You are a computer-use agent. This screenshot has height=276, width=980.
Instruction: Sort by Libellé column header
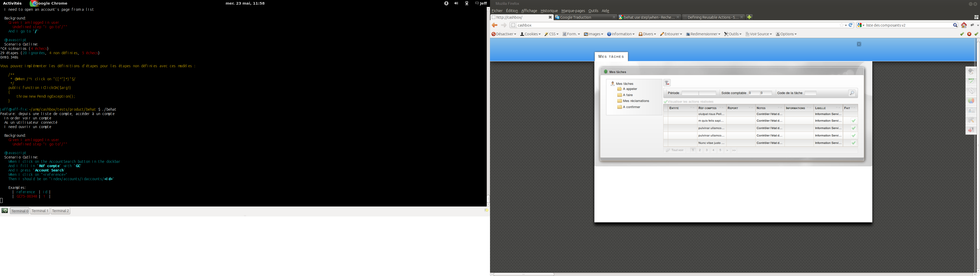point(828,108)
